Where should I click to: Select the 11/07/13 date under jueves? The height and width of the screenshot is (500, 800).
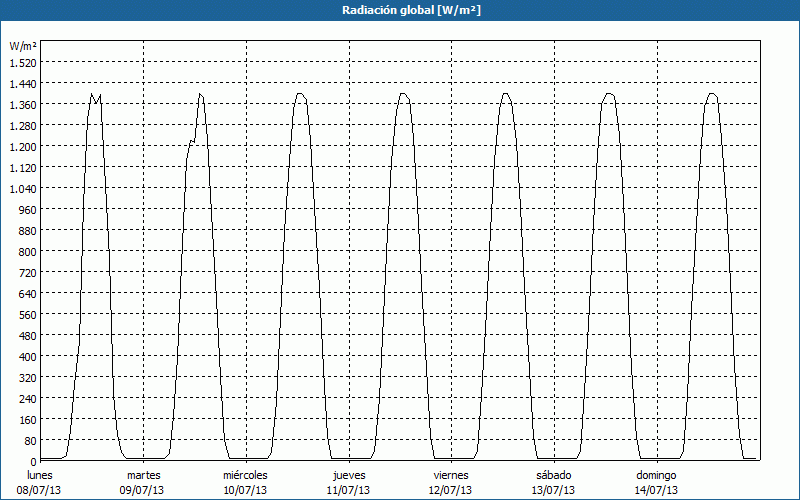pos(348,490)
